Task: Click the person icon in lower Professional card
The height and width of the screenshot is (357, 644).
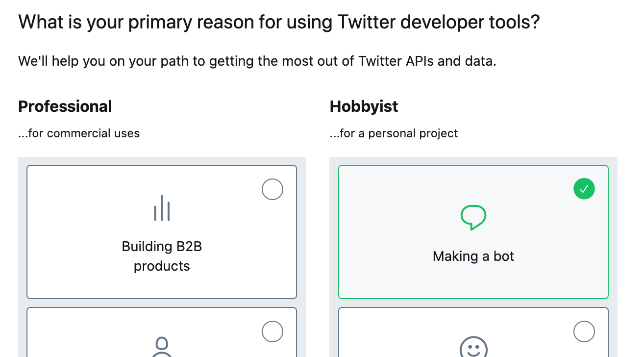Action: click(162, 346)
